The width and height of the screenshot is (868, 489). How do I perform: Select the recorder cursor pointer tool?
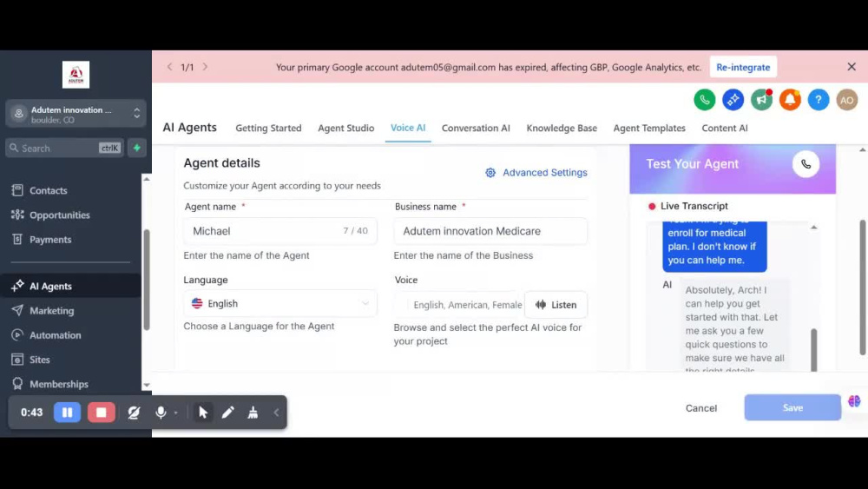(x=203, y=412)
